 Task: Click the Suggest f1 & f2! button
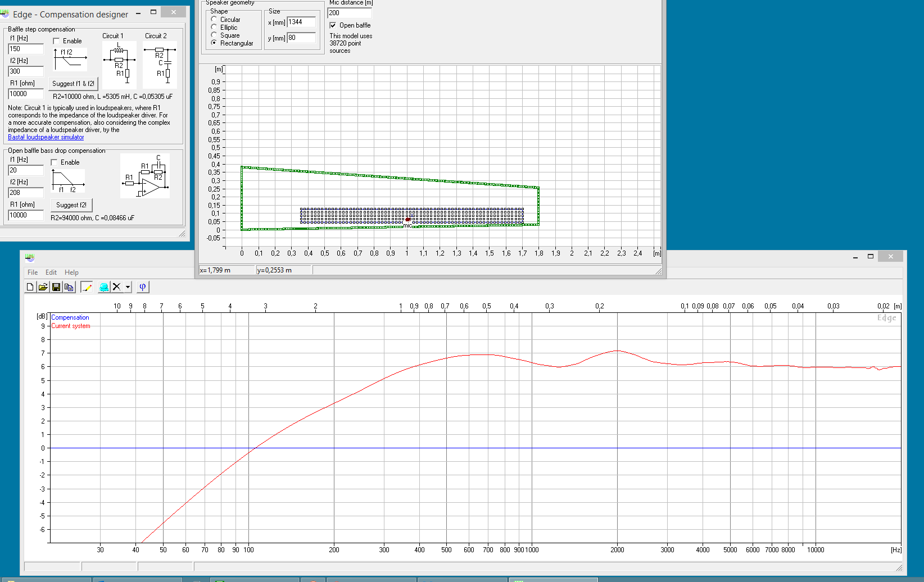(x=73, y=84)
